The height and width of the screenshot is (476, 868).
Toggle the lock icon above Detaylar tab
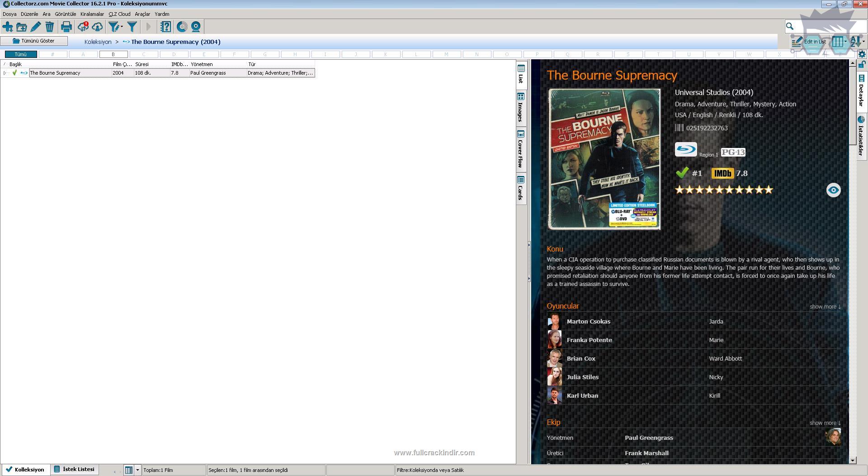[862, 65]
